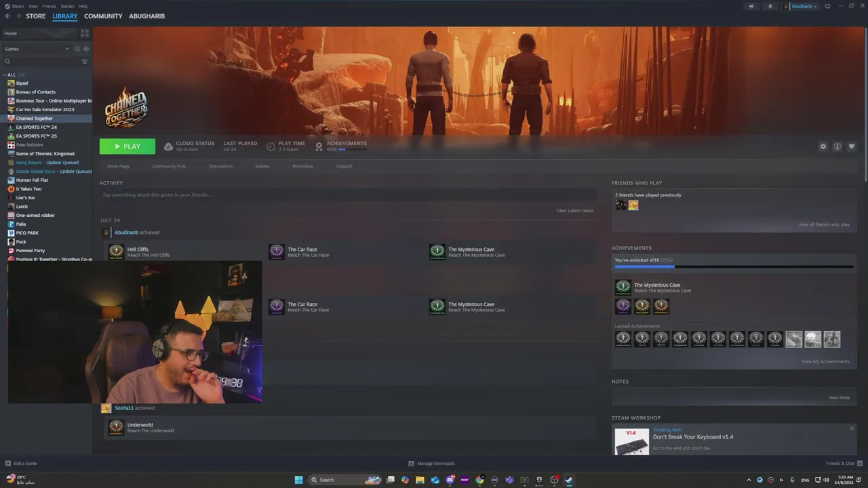Viewport: 868px width, 488px height.
Task: Open the notifications bell icon
Action: coord(770,6)
